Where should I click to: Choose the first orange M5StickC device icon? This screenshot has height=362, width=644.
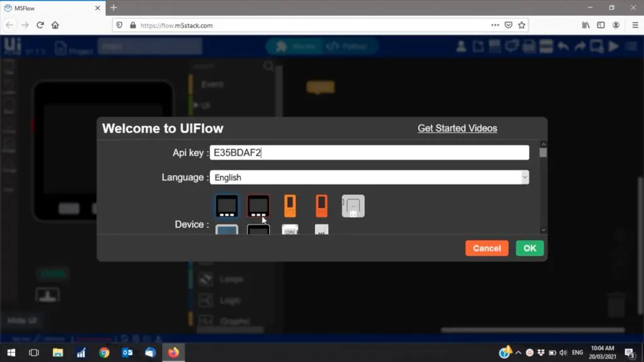click(x=290, y=206)
